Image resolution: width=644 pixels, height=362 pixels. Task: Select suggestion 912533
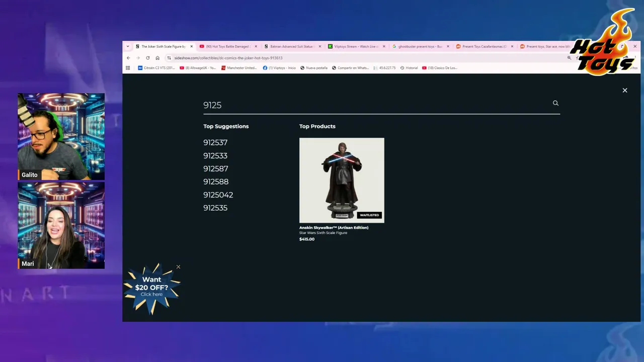pyautogui.click(x=215, y=155)
